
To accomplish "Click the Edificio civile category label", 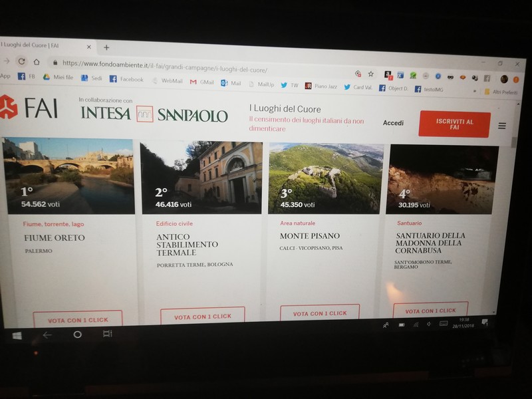I will 174,223.
